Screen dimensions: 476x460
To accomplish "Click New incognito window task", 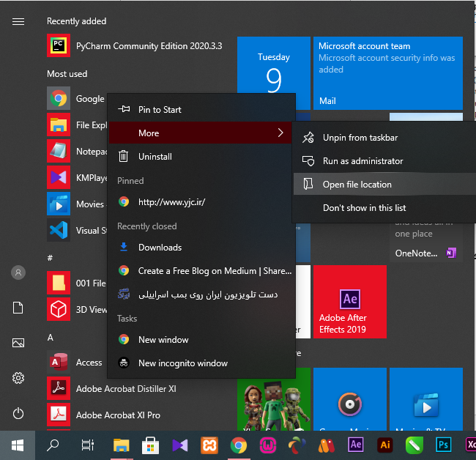I will (182, 363).
